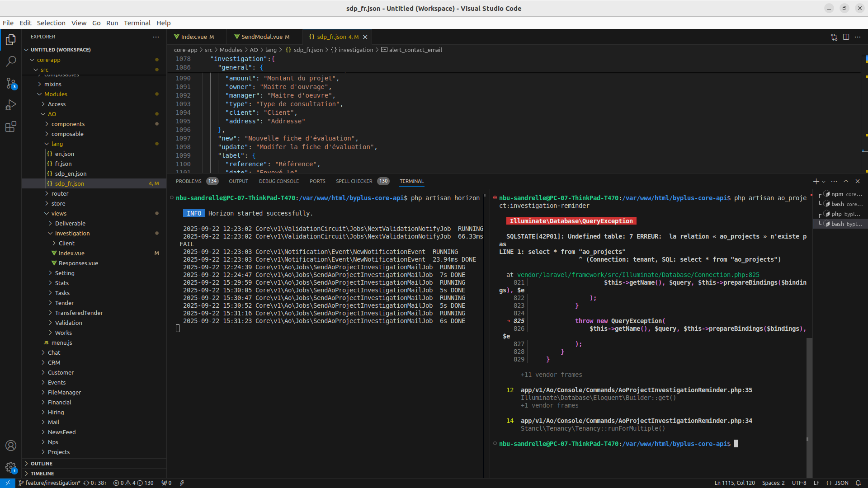Open the Run and Debug view
The width and height of the screenshot is (868, 488).
click(x=11, y=105)
